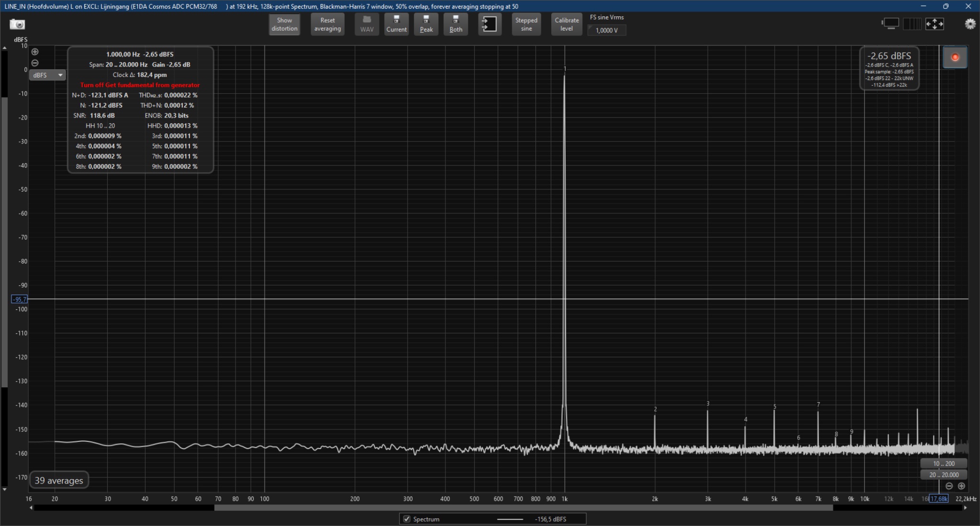Save spectrum as WAV
980x526 pixels.
tap(367, 24)
